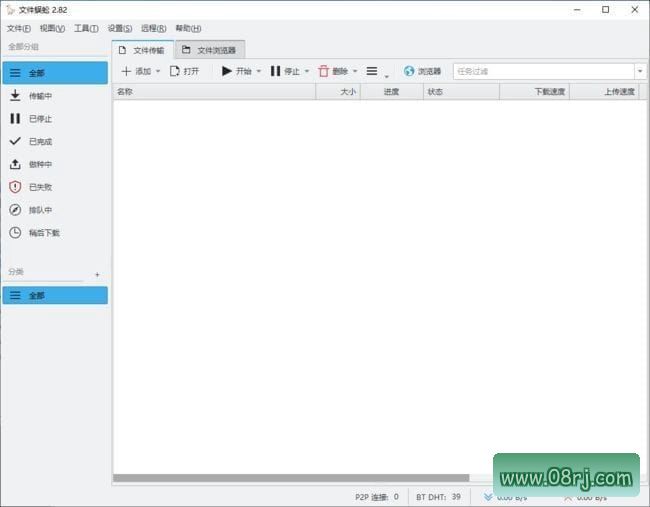Select 全部 under the 全部分组 section
This screenshot has width=650, height=507.
[55, 73]
